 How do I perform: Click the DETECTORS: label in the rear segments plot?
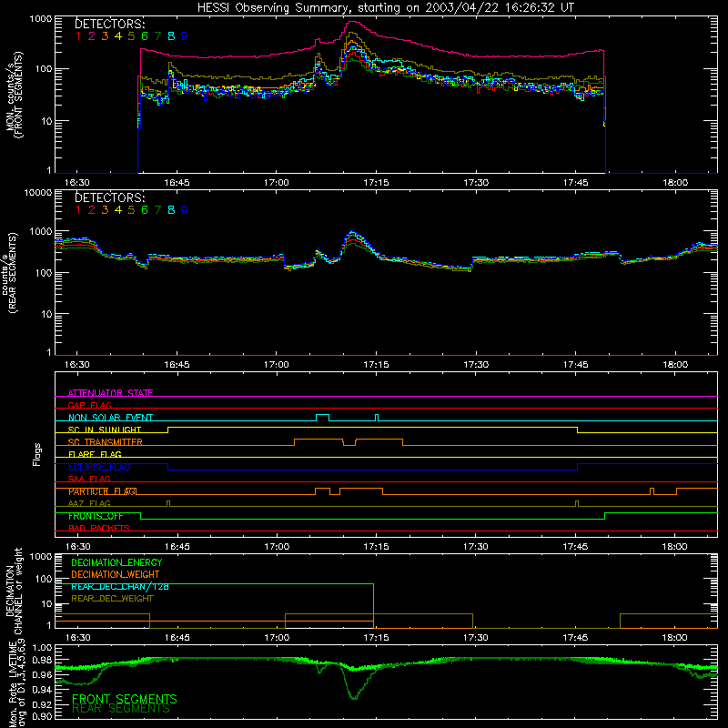point(110,197)
